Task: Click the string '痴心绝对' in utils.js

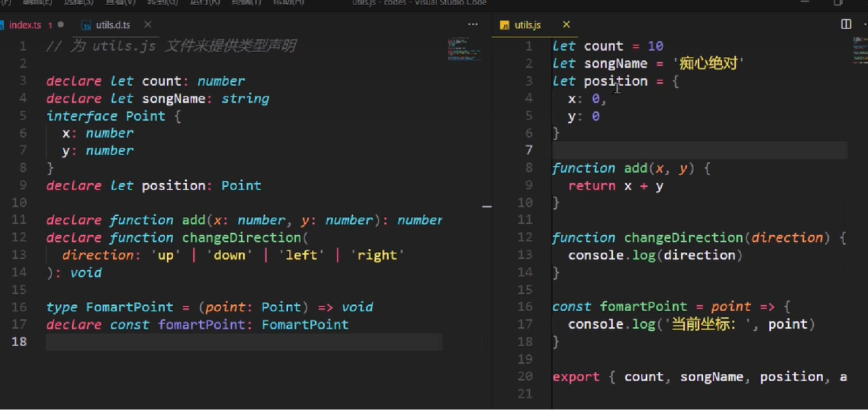Action: tap(708, 64)
